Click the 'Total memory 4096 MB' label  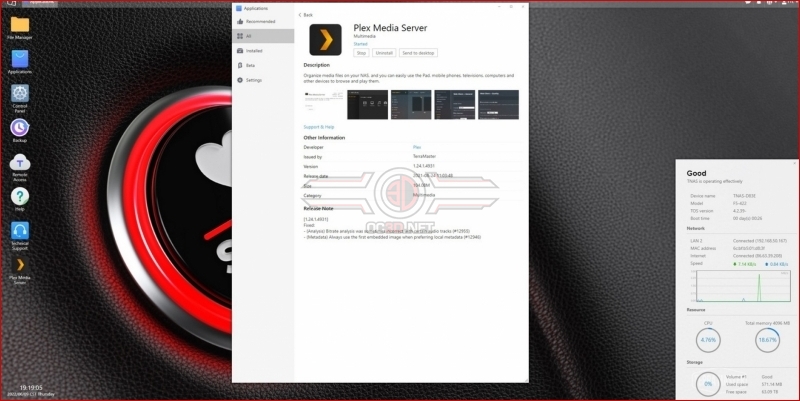[767, 323]
